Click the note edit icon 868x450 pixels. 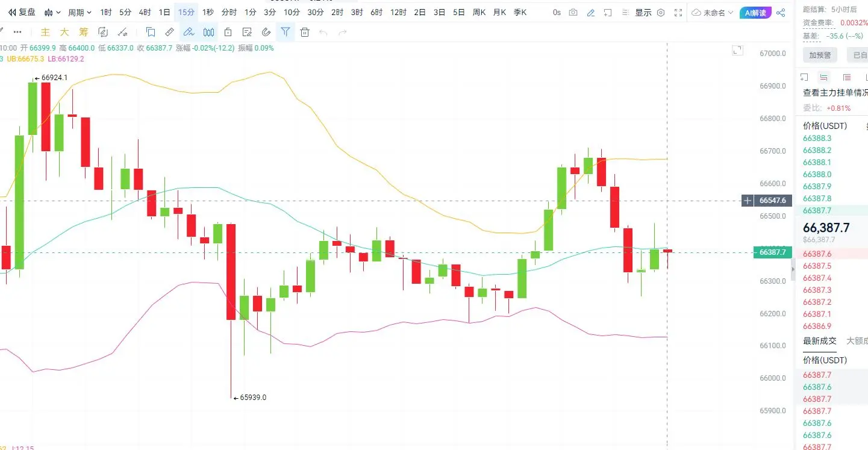[x=247, y=32]
